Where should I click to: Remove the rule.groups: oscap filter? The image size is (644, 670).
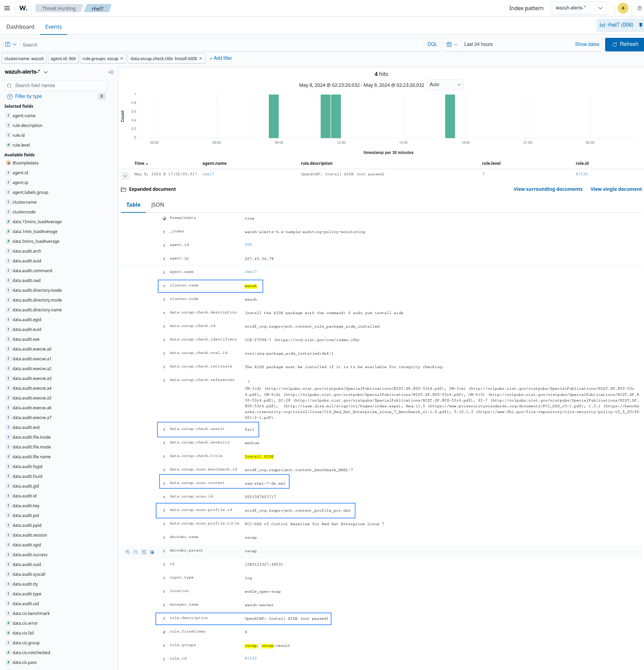(x=122, y=58)
